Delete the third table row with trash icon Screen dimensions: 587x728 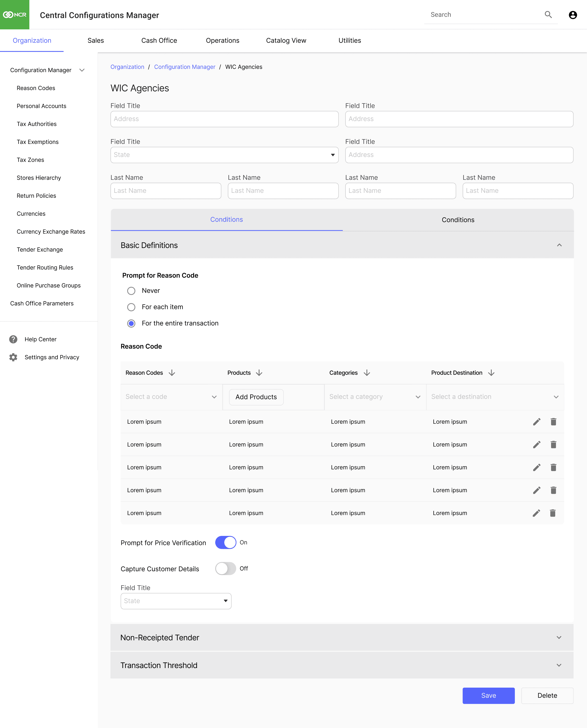click(x=553, y=467)
